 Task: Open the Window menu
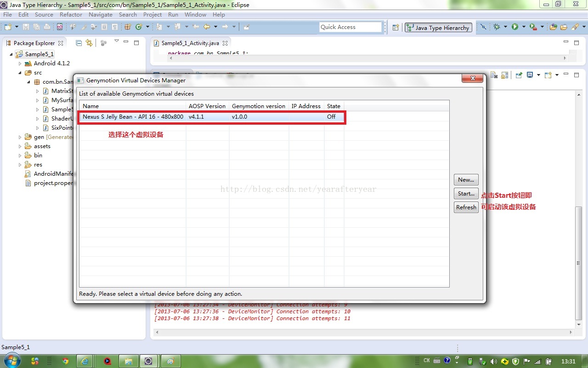196,15
